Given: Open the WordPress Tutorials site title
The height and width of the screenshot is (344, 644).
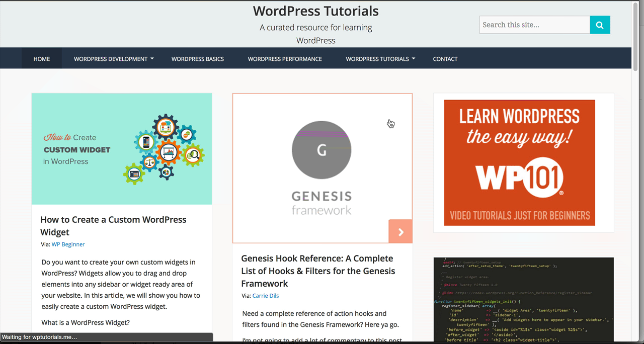Looking at the screenshot, I should [x=316, y=11].
